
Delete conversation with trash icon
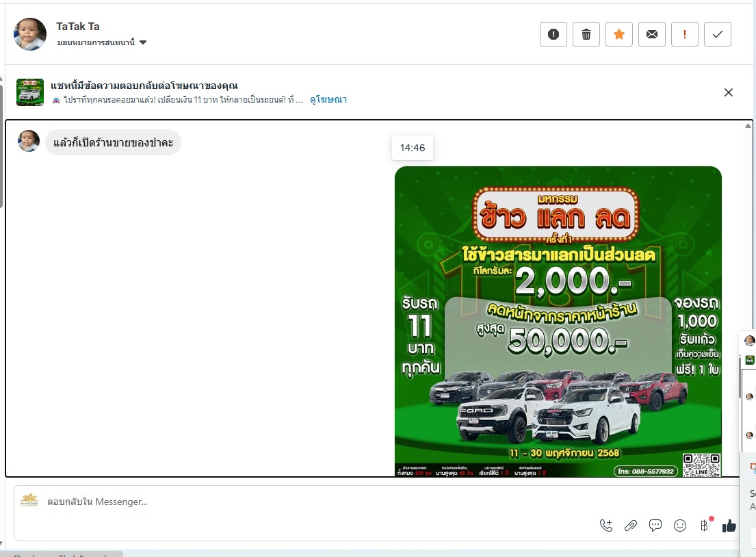(586, 34)
